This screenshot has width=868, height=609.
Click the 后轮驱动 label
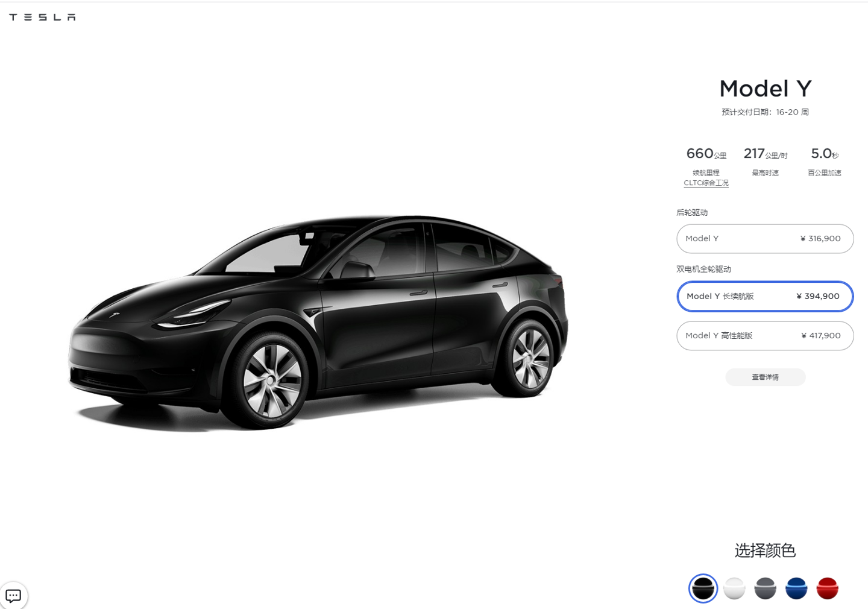(692, 213)
